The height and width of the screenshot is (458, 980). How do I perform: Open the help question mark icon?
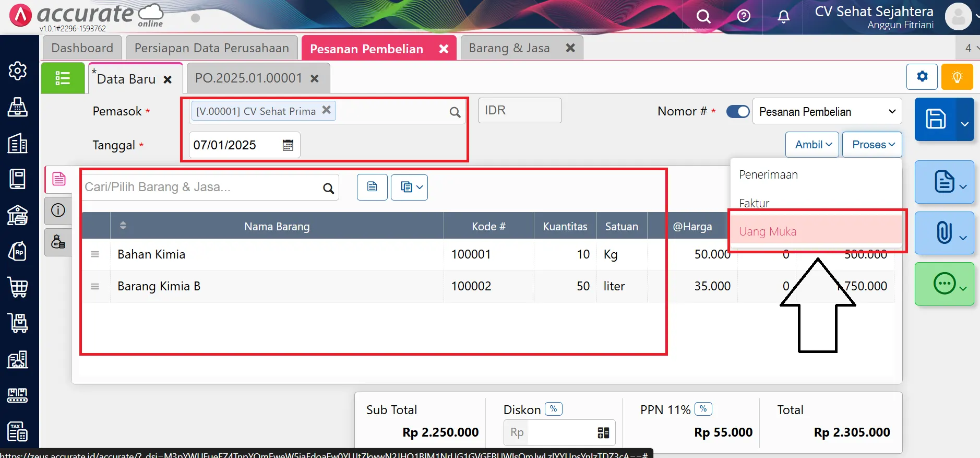744,16
